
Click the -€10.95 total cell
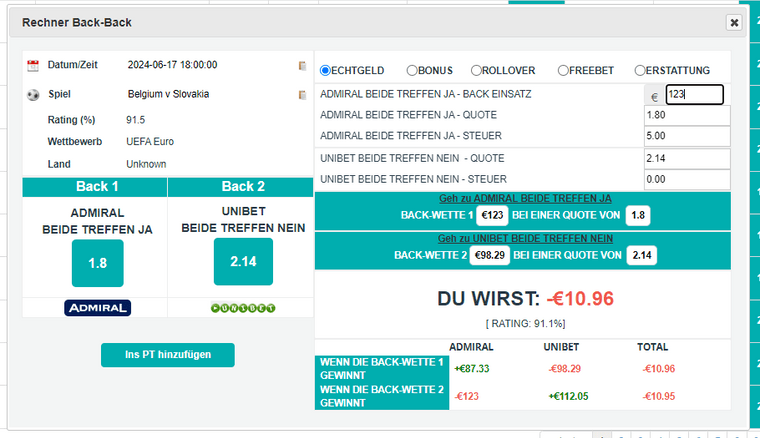[659, 396]
